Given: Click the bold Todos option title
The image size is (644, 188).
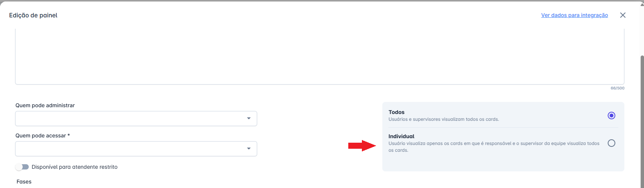Looking at the screenshot, I should [396, 112].
